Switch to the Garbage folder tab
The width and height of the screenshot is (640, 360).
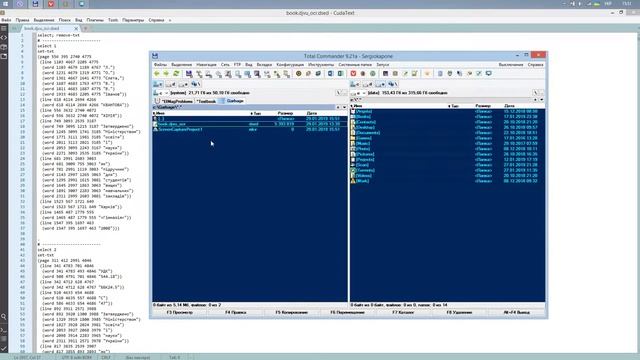pos(232,101)
